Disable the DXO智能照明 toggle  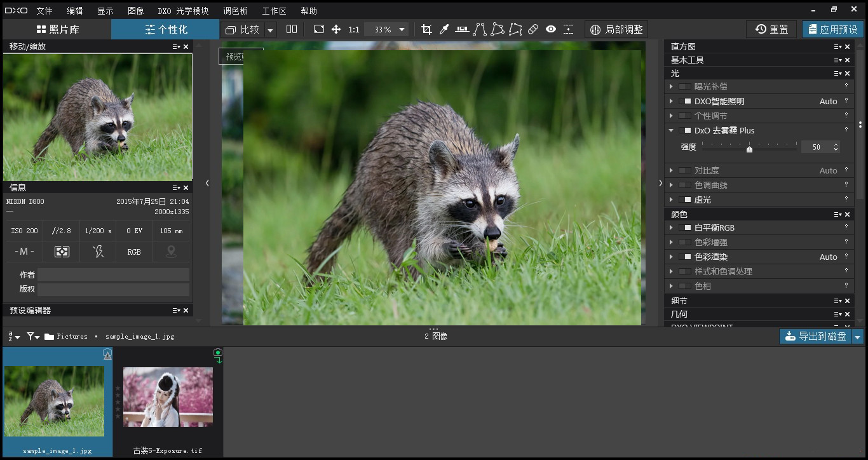click(684, 101)
